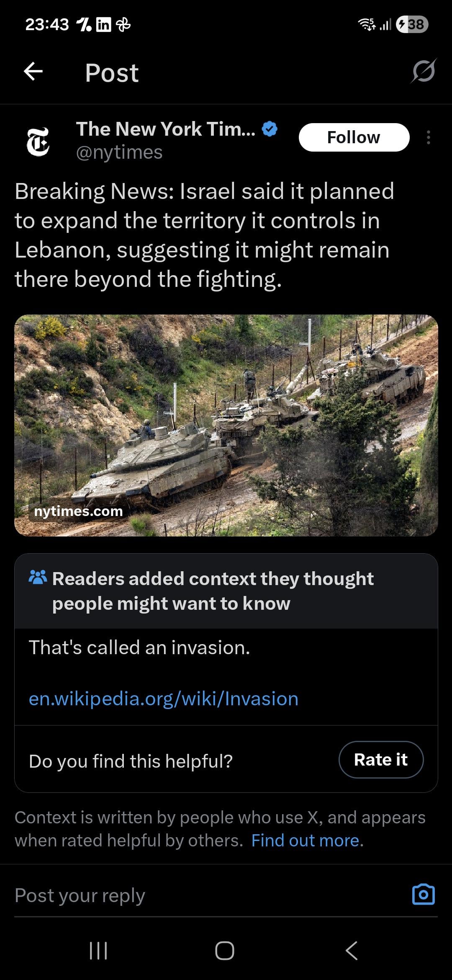Viewport: 452px width, 980px height.
Task: Tap the LinkedIn notification icon in status bar
Action: (x=104, y=25)
